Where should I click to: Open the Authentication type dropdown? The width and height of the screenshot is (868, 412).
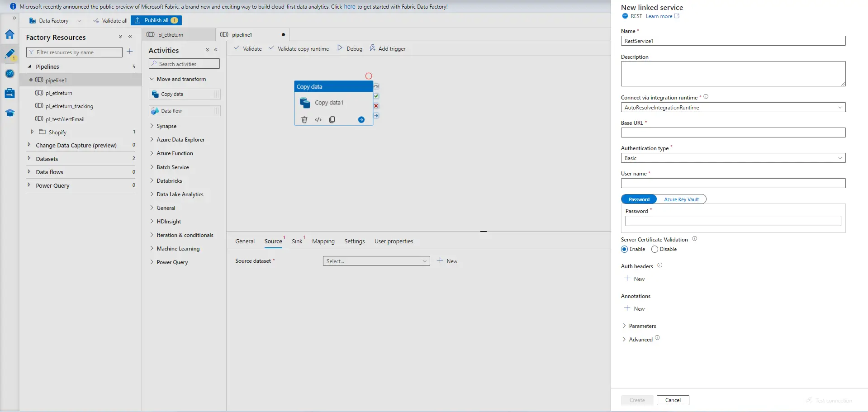tap(733, 158)
